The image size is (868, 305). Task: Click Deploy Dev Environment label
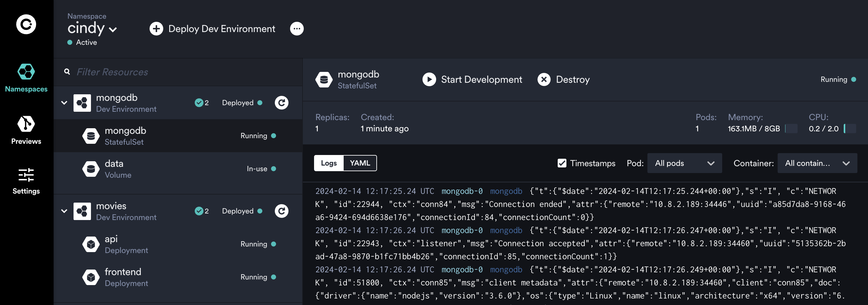(x=222, y=29)
